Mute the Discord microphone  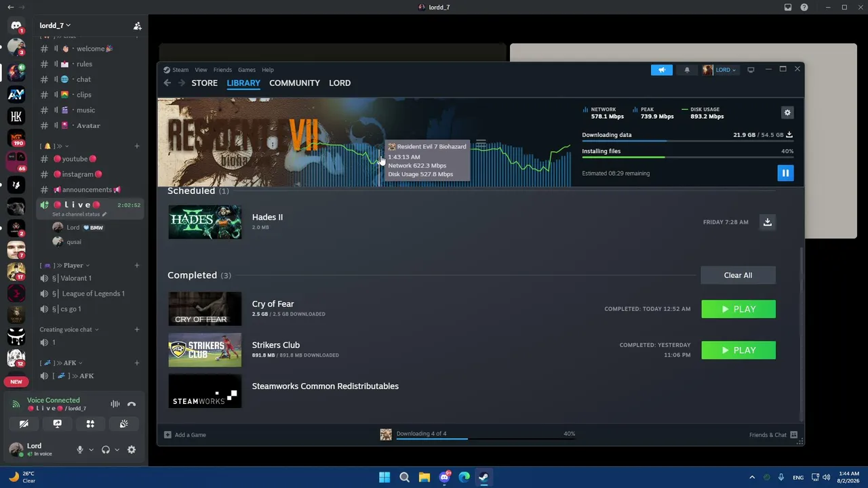point(79,449)
